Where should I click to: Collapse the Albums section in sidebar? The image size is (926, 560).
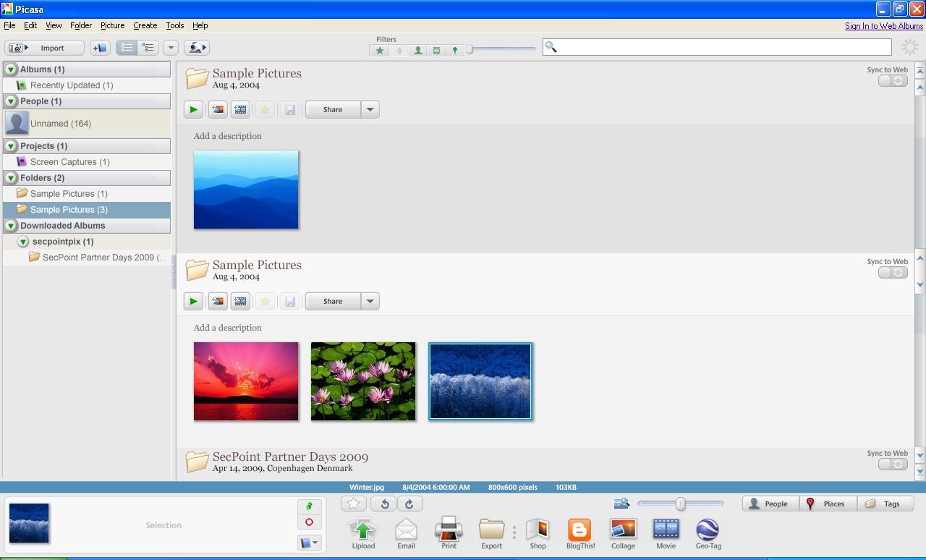point(10,69)
